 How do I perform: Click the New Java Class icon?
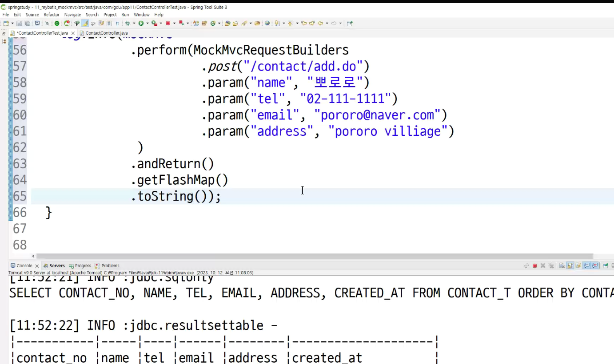[x=213, y=23]
